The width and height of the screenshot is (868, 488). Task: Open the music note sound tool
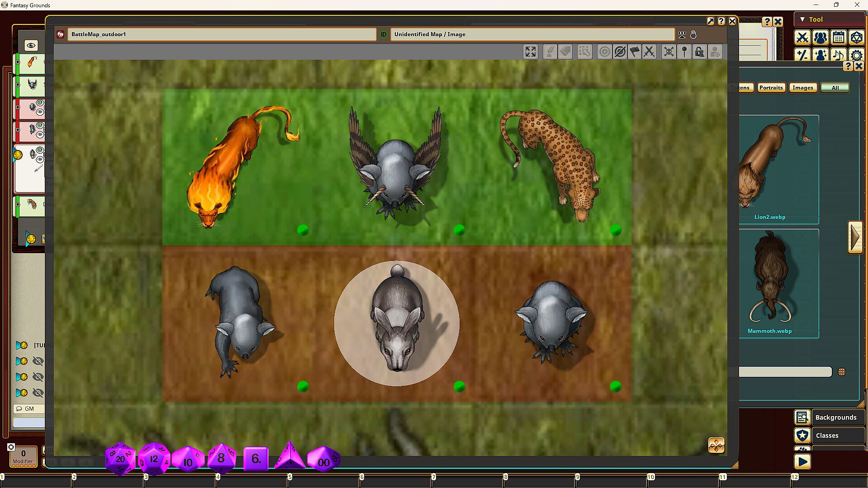pos(838,55)
